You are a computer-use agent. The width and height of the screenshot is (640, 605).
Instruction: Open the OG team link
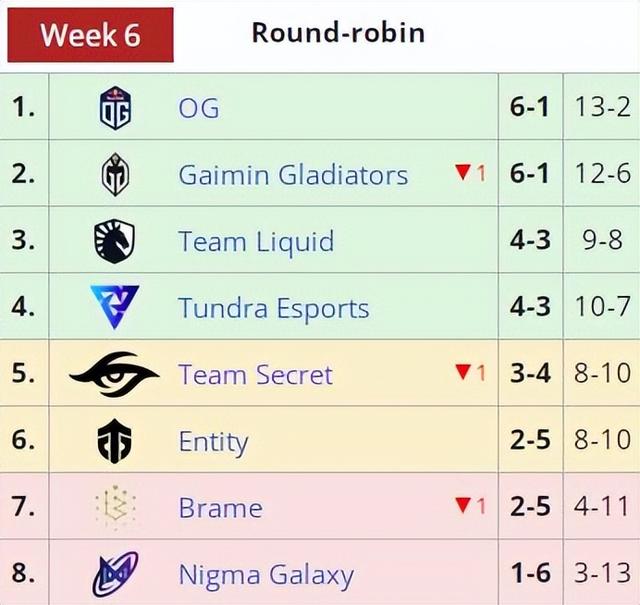point(199,108)
